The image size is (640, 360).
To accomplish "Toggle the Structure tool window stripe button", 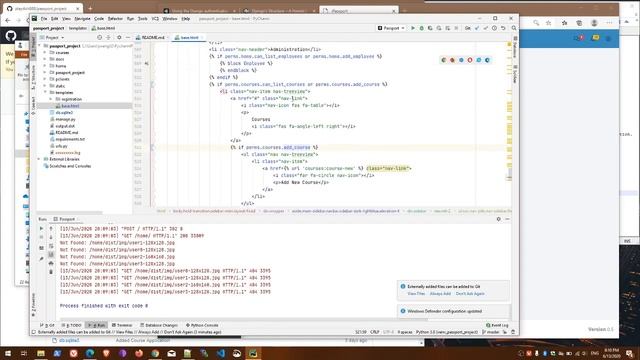I will (33, 78).
